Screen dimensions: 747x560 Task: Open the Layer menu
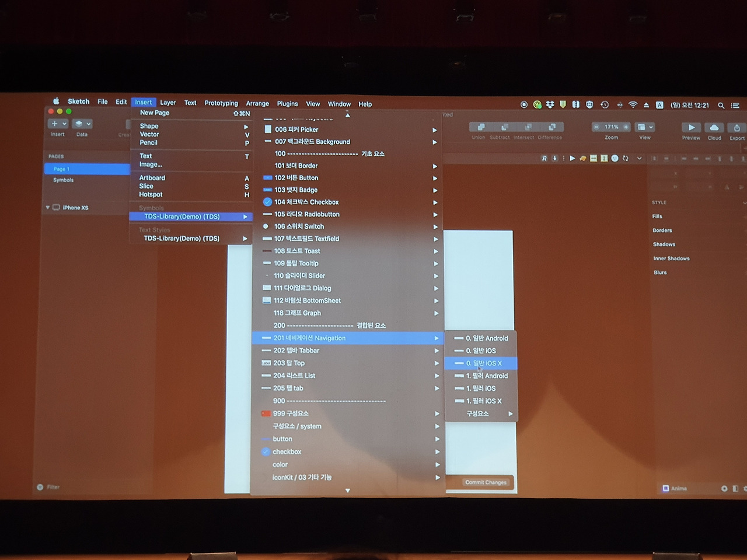168,103
